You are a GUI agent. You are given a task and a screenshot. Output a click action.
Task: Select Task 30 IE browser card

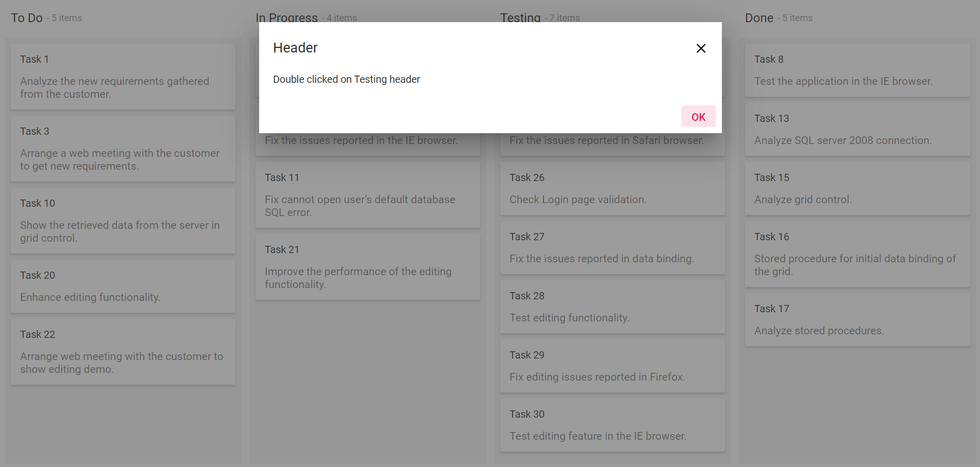pos(613,425)
